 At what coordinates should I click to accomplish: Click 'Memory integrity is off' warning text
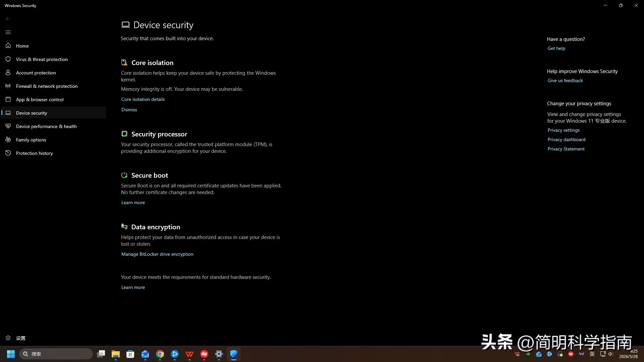point(182,89)
